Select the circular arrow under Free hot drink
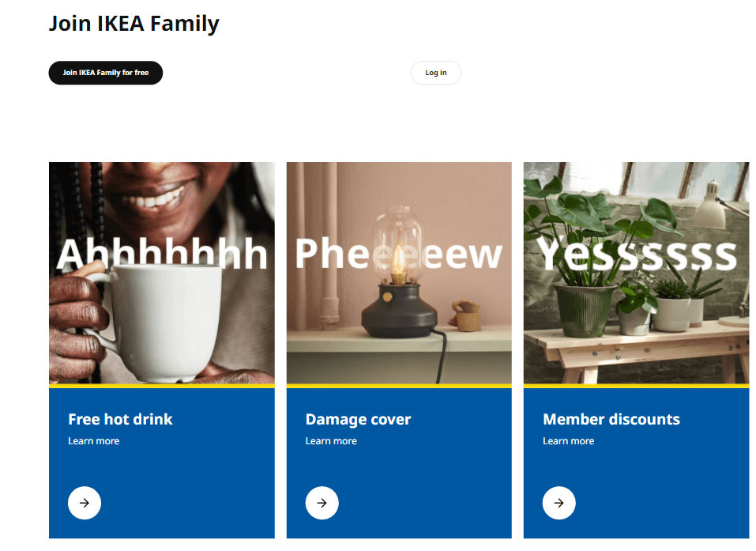This screenshot has width=756, height=551. (x=85, y=503)
